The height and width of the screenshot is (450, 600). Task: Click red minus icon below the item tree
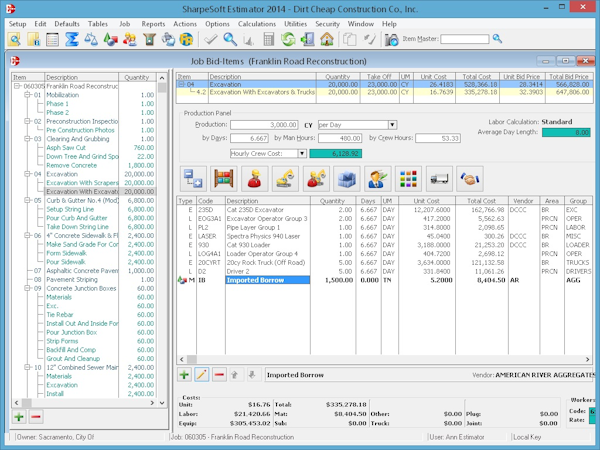tap(37, 416)
